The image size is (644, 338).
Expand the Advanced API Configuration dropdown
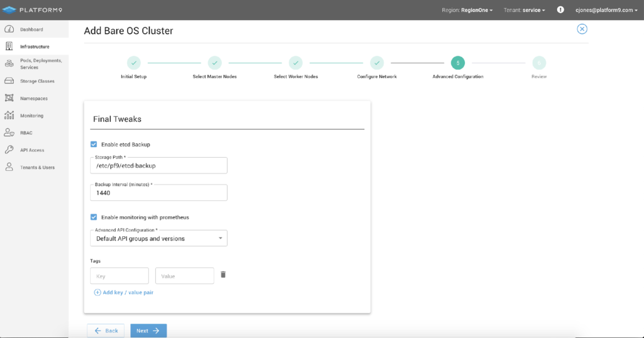[159, 239]
